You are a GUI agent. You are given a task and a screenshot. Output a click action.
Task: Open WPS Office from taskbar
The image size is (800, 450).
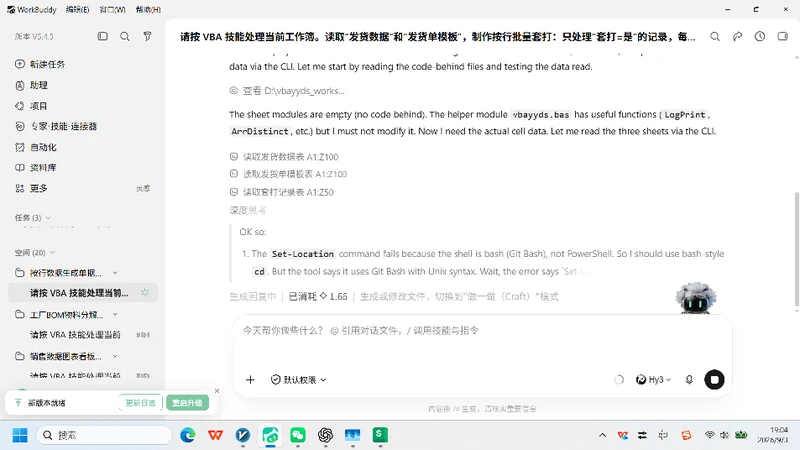coord(215,435)
